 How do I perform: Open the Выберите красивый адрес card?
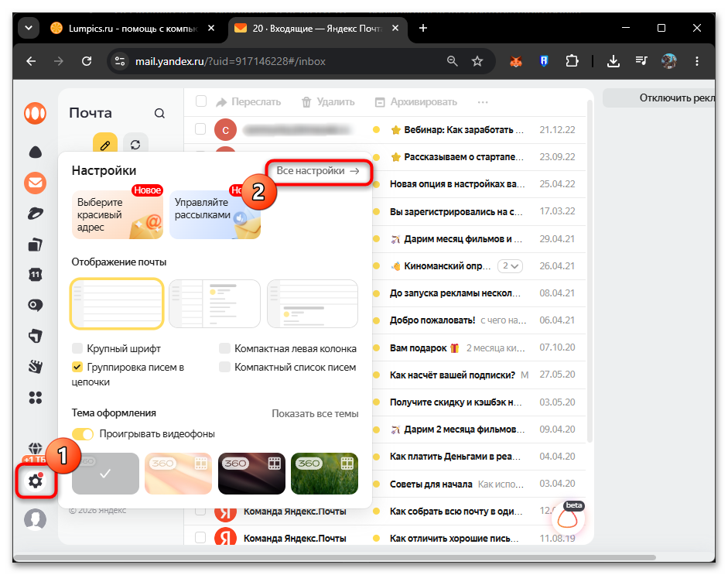tap(118, 214)
